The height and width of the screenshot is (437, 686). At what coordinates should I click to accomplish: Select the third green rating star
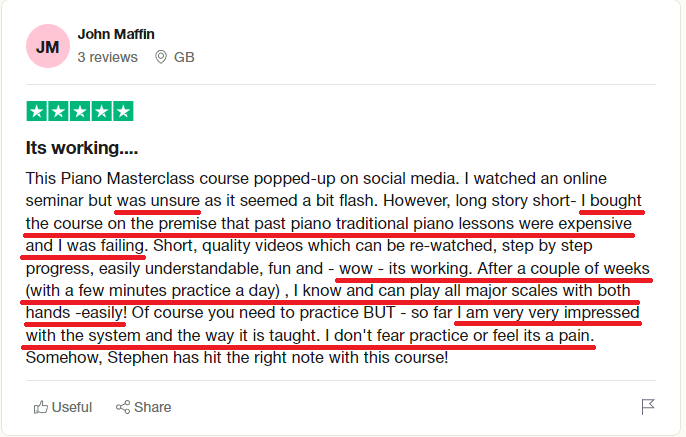[79, 111]
